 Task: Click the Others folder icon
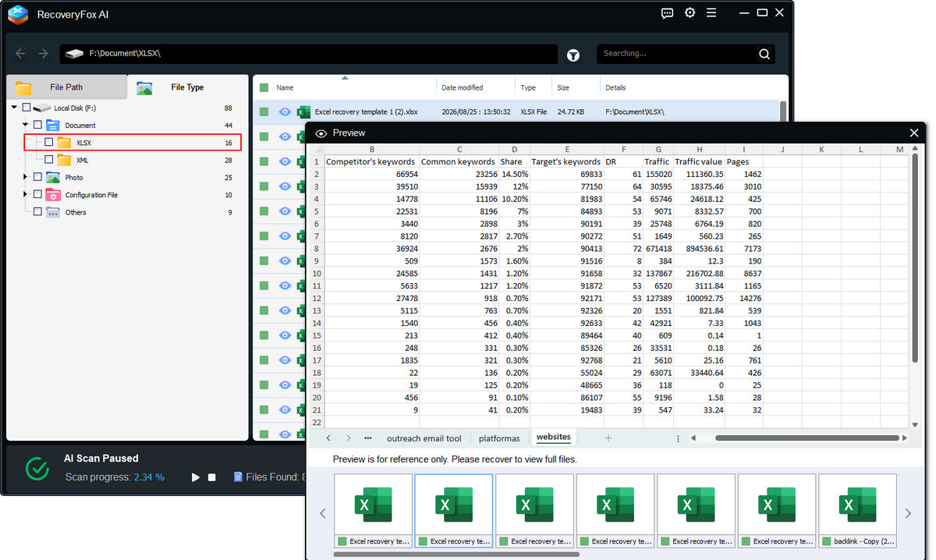tap(53, 212)
